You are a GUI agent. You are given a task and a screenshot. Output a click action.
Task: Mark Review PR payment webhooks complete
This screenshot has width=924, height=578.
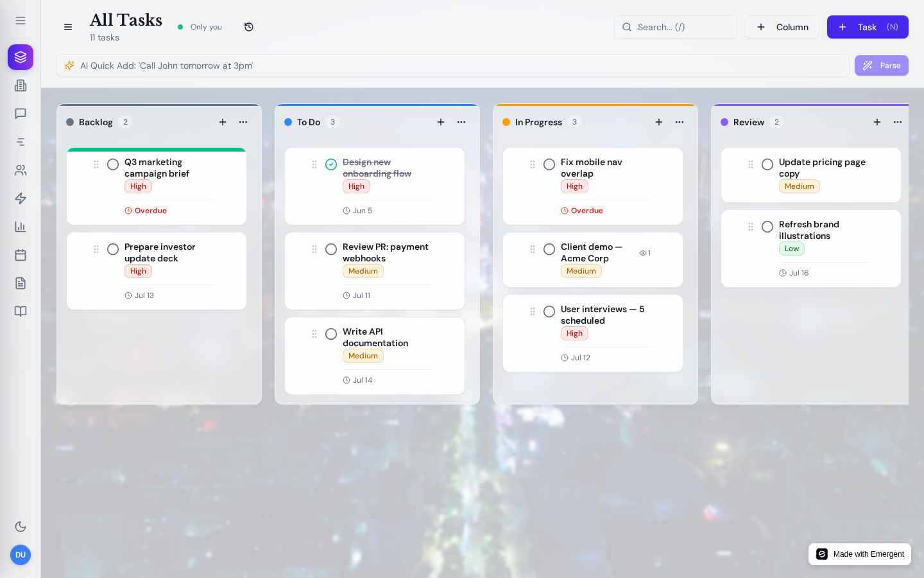click(331, 249)
